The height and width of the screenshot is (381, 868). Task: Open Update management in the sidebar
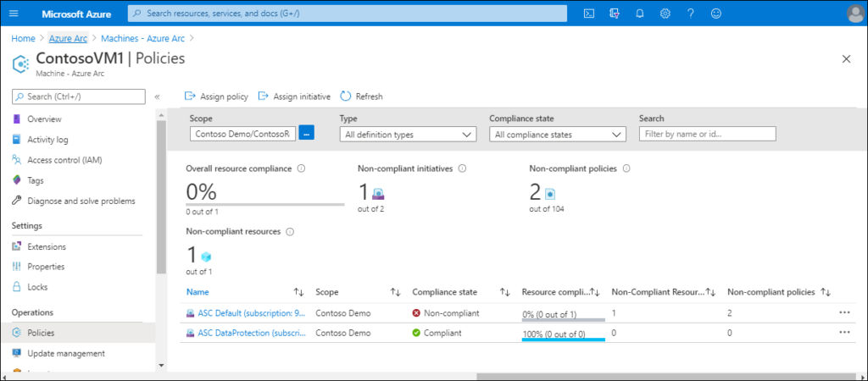coord(65,353)
